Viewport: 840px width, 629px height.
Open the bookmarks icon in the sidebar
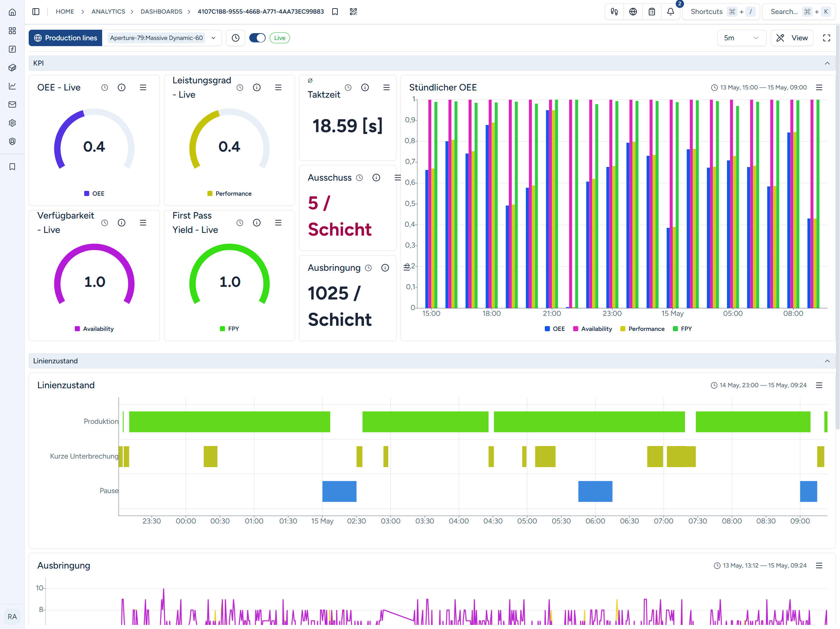12,167
